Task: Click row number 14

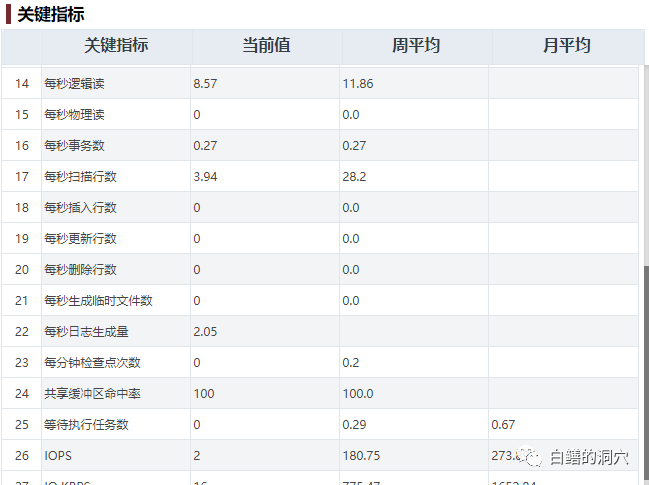Action: pos(22,84)
